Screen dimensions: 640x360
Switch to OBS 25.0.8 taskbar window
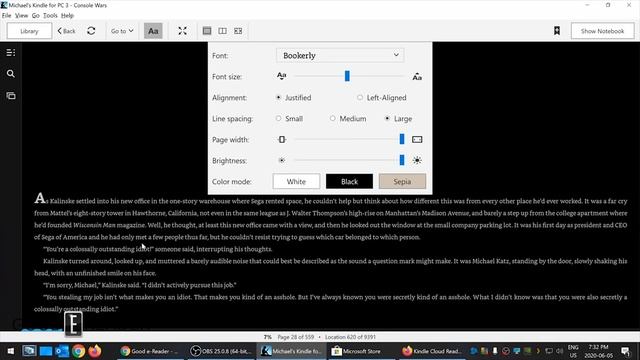click(221, 351)
